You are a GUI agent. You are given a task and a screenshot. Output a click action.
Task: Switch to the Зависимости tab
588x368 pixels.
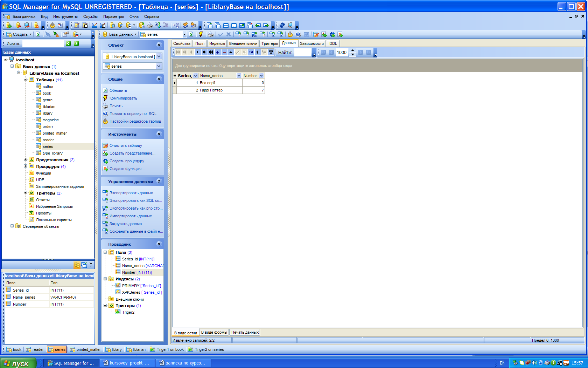tap(312, 43)
